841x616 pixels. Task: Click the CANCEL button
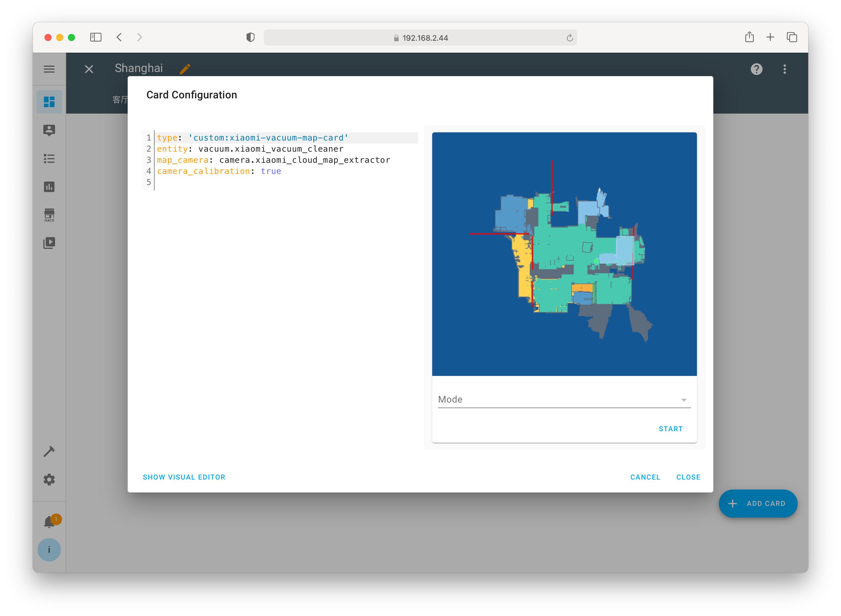(645, 477)
